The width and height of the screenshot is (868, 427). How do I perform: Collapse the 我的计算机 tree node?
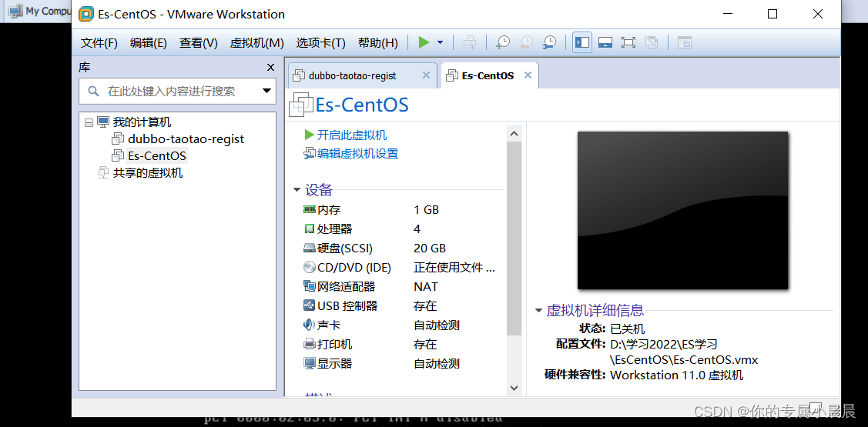click(x=89, y=122)
